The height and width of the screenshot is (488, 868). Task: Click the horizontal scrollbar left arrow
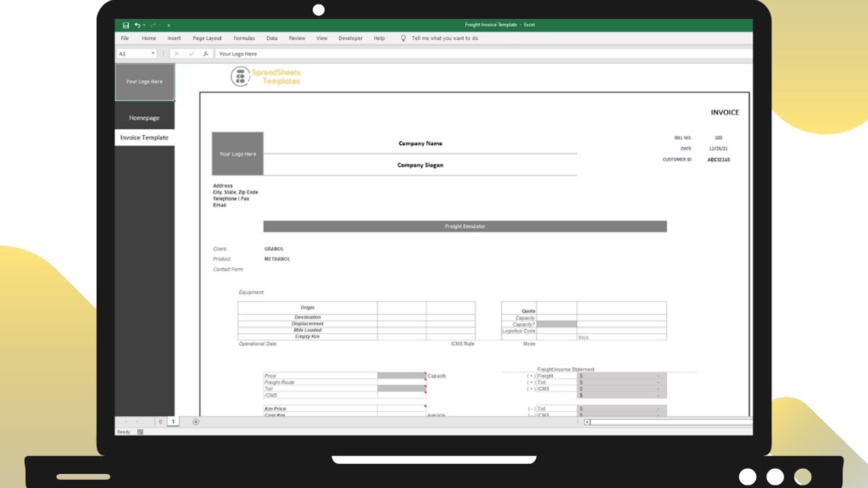pos(587,422)
